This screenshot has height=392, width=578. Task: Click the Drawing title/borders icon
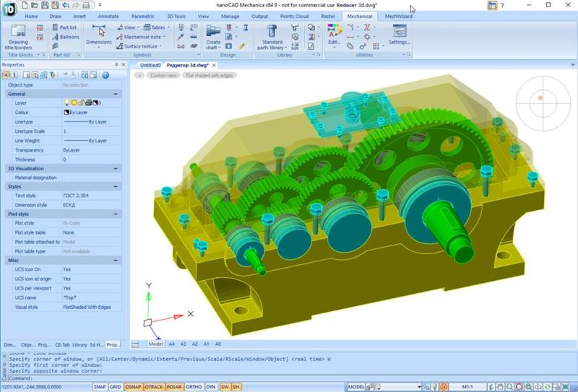pos(19,32)
